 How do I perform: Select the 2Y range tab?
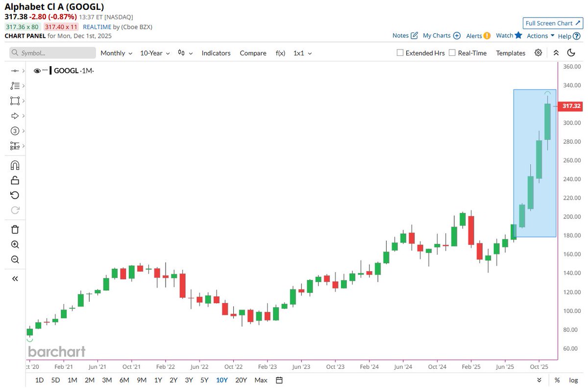point(173,380)
